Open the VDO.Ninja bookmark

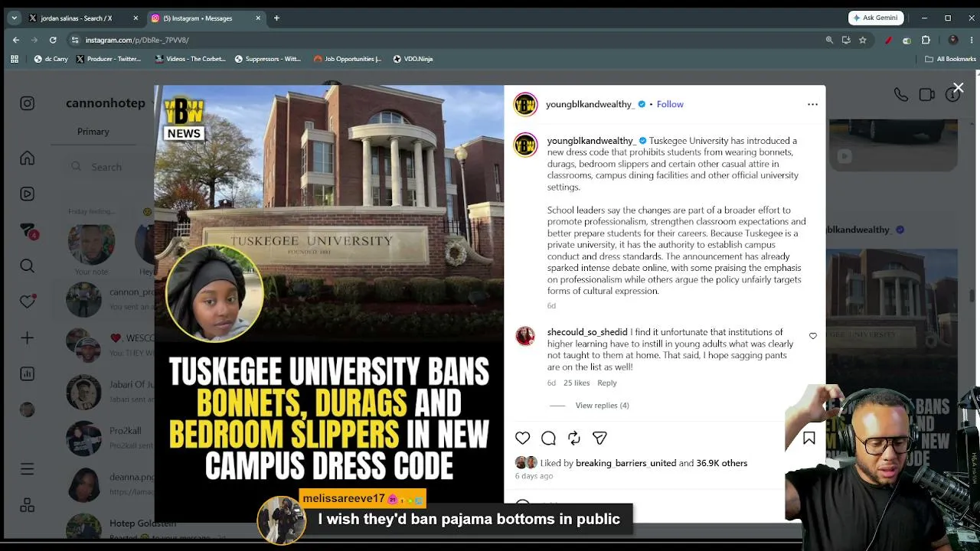pyautogui.click(x=413, y=59)
